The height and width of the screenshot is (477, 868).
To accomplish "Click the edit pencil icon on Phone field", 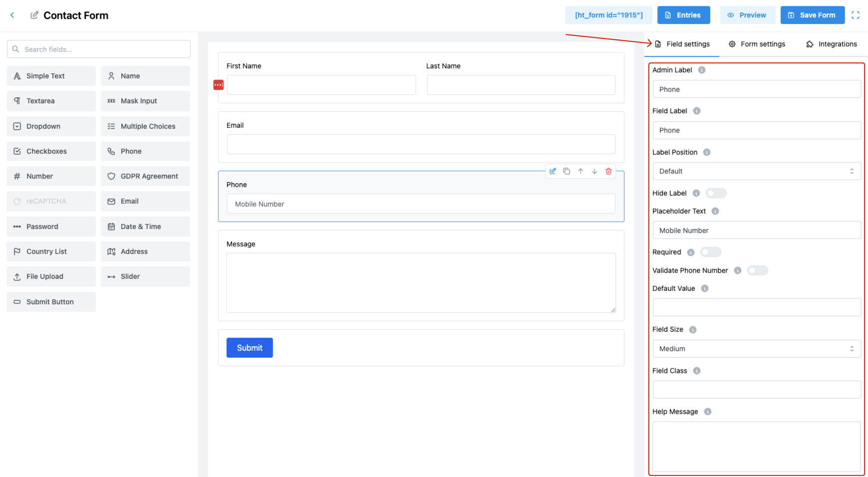I will (x=553, y=171).
